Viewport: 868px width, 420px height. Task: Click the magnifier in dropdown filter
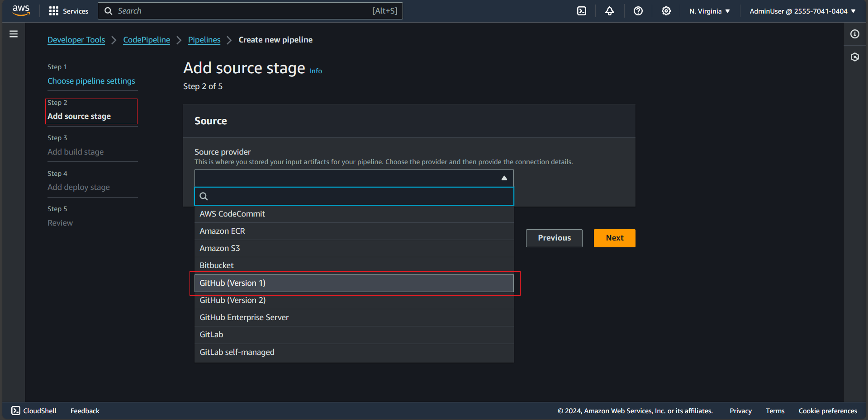pyautogui.click(x=204, y=196)
